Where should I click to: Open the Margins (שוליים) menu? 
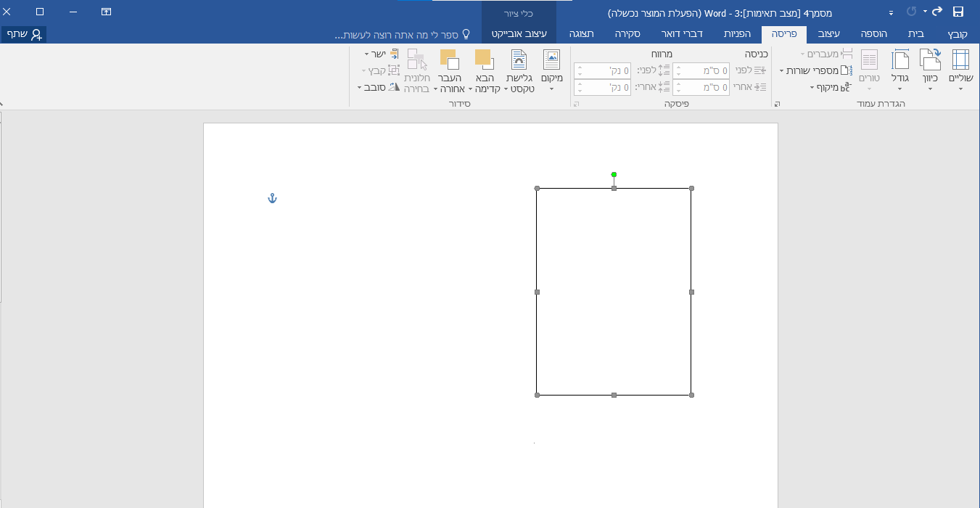click(960, 70)
